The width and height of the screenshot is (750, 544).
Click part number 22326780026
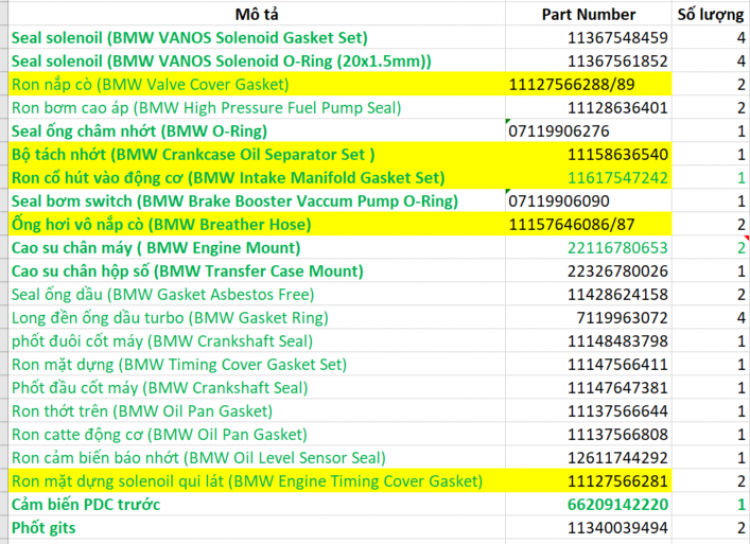[x=588, y=271]
